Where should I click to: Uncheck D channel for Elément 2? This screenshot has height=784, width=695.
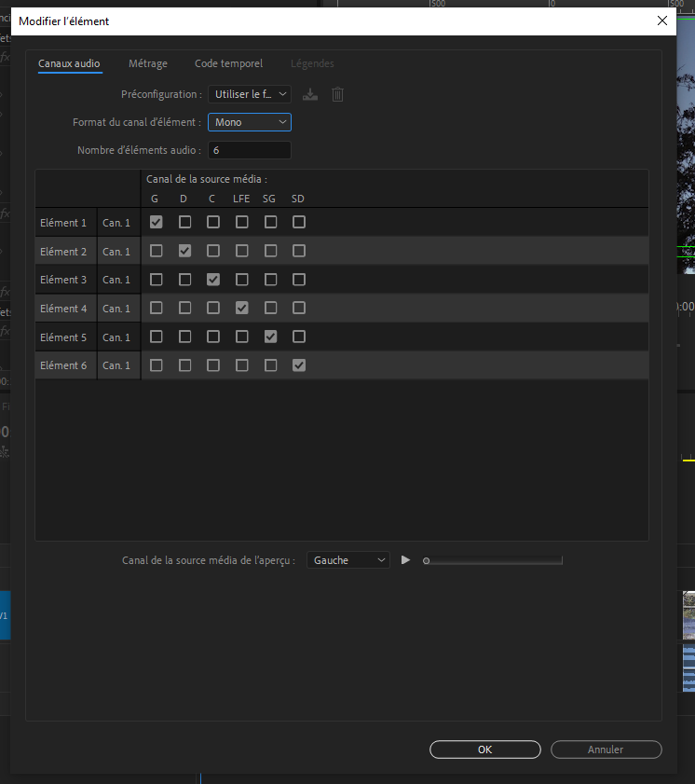click(x=184, y=251)
